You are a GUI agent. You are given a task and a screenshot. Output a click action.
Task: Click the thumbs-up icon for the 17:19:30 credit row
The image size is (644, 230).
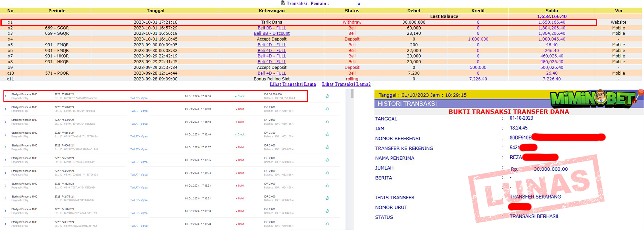327,96
